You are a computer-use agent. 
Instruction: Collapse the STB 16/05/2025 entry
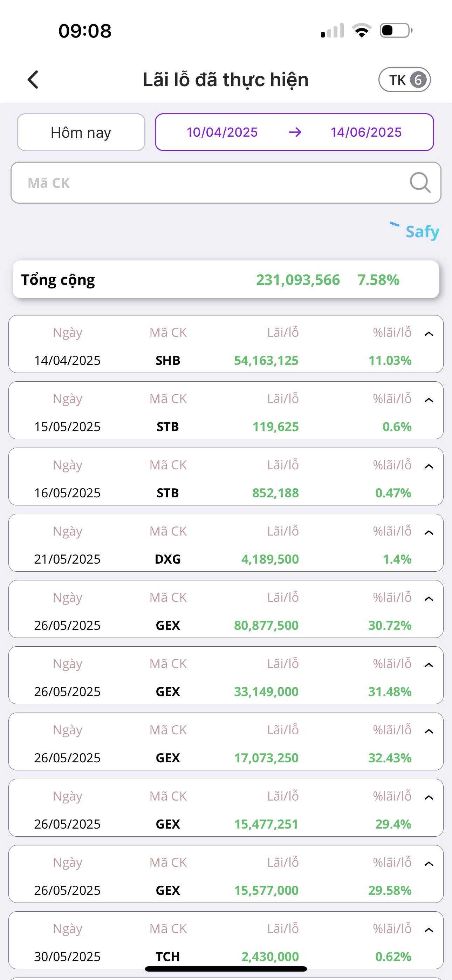[x=429, y=467]
